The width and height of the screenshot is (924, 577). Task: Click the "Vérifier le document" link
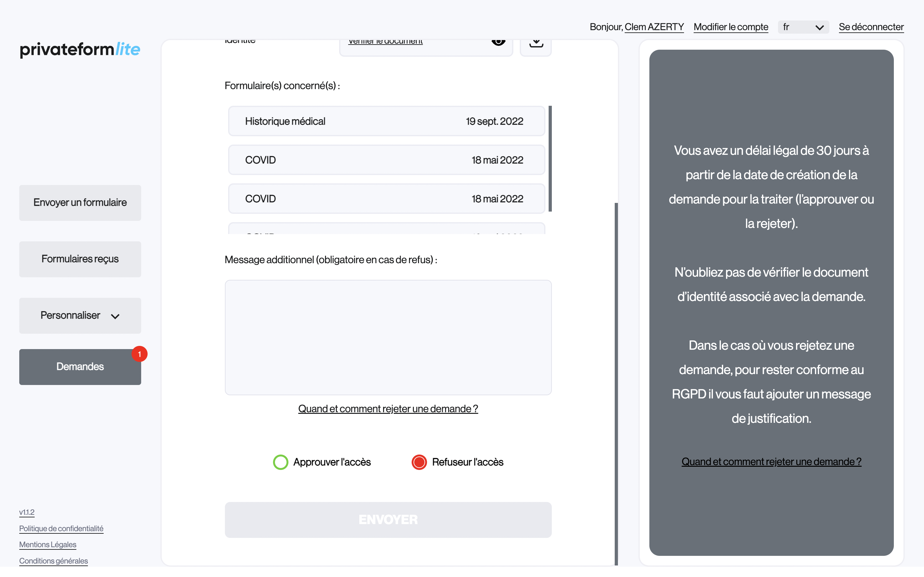pos(385,41)
